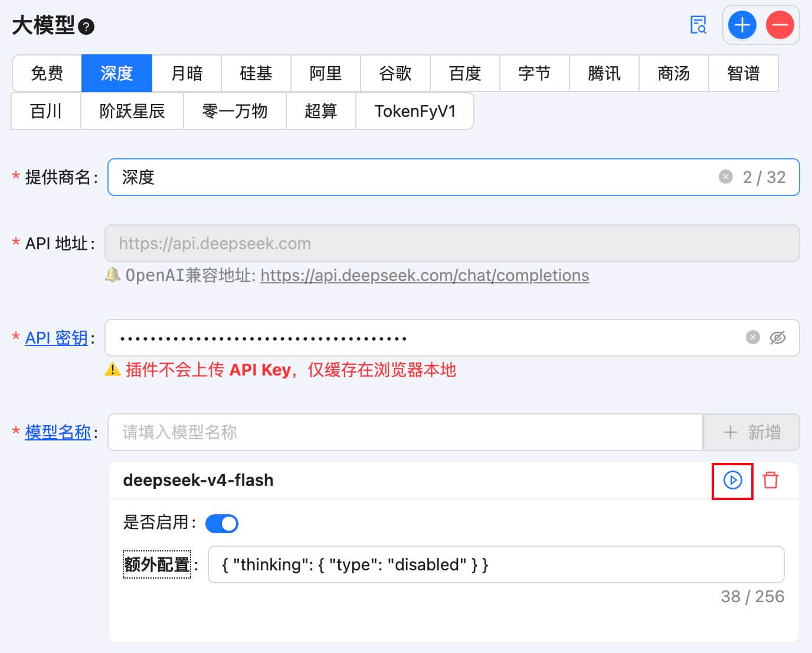The height and width of the screenshot is (653, 812).
Task: Open the 商汤 provider tab
Action: click(674, 73)
